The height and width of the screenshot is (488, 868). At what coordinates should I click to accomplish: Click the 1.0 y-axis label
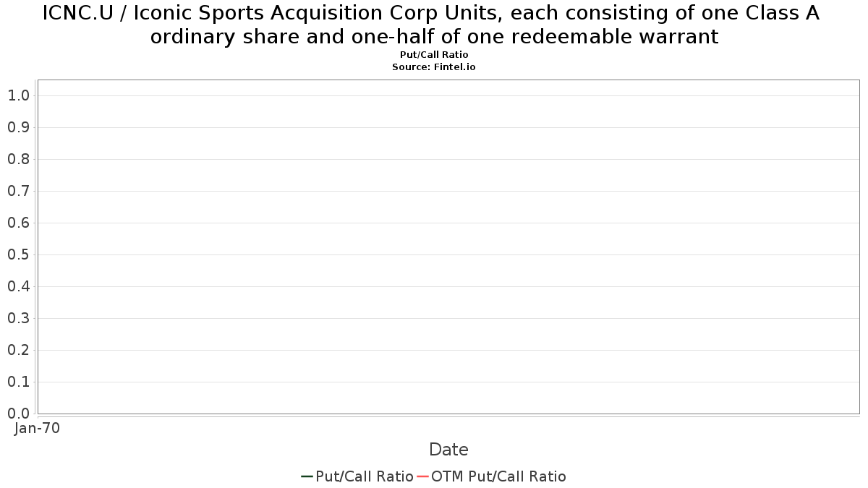point(18,95)
